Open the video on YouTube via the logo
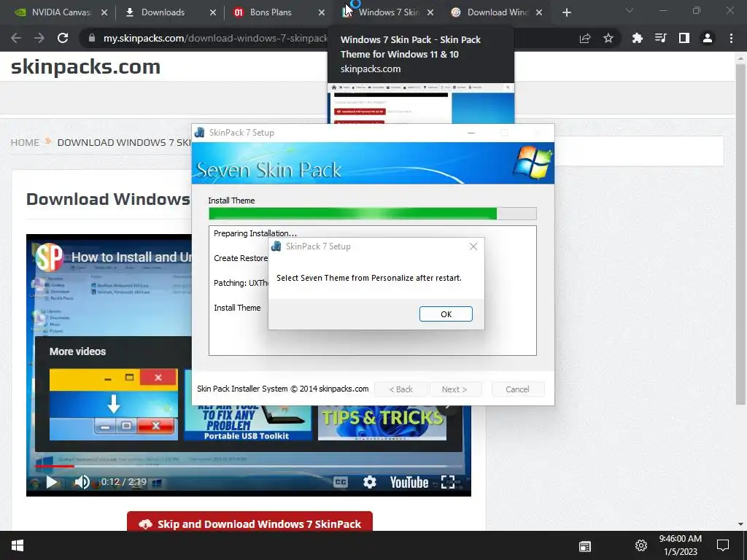747x560 pixels. tap(409, 483)
